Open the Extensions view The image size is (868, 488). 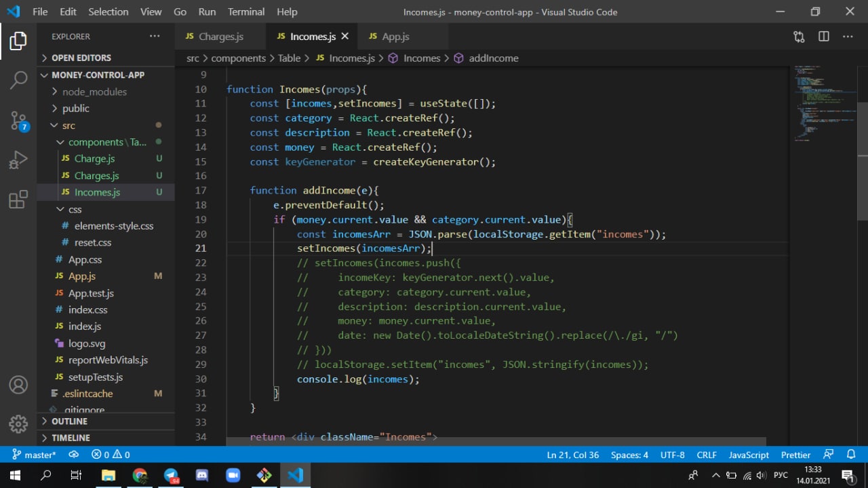[18, 200]
